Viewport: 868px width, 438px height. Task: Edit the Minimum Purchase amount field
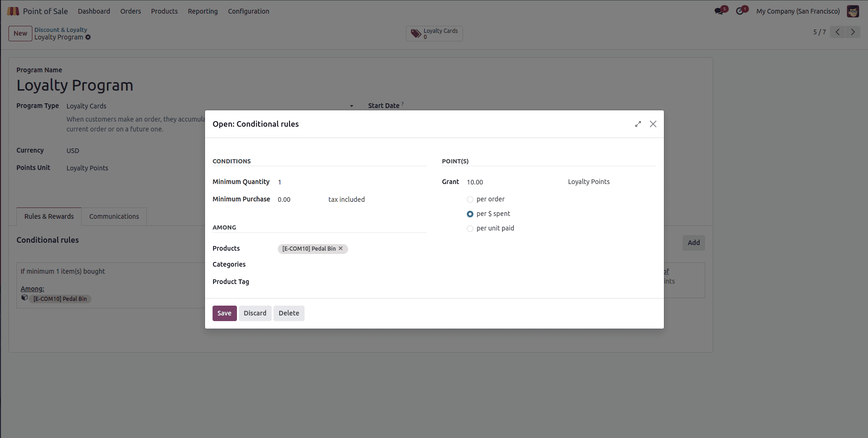click(x=300, y=200)
